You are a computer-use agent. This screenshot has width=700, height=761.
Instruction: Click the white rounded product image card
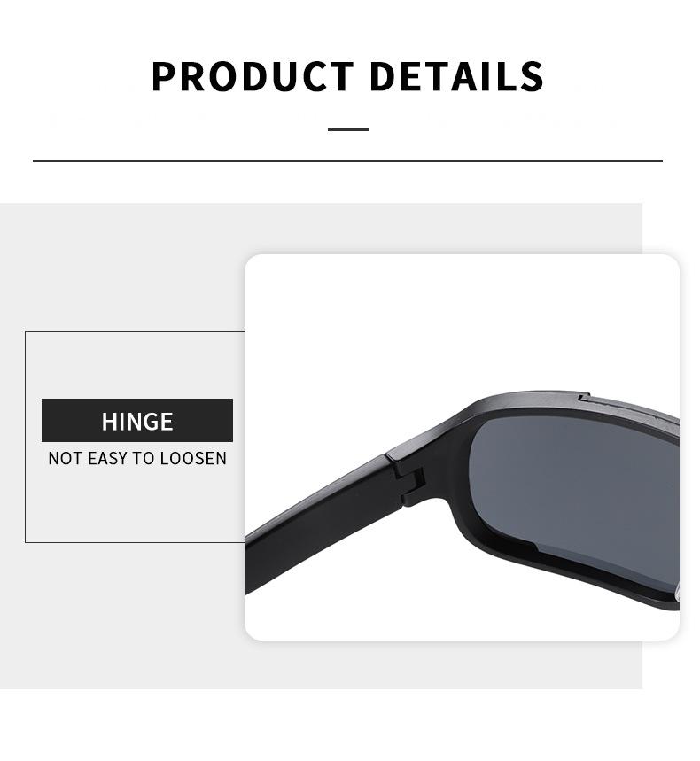[462, 447]
